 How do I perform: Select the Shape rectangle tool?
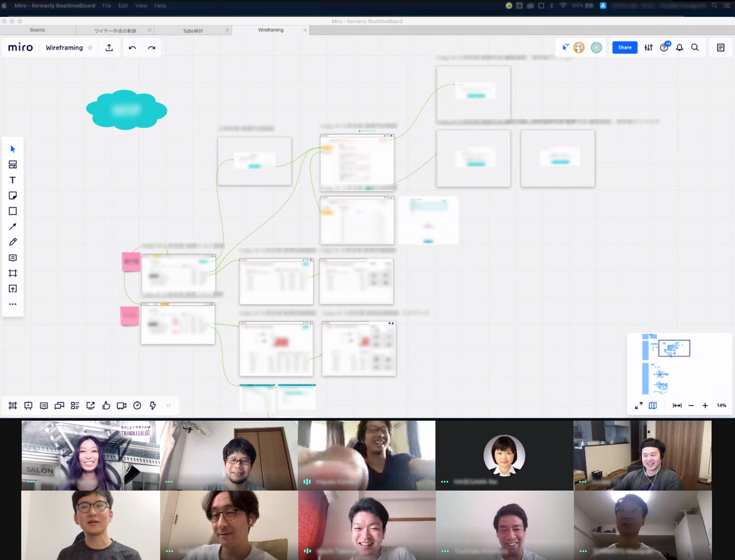[13, 211]
